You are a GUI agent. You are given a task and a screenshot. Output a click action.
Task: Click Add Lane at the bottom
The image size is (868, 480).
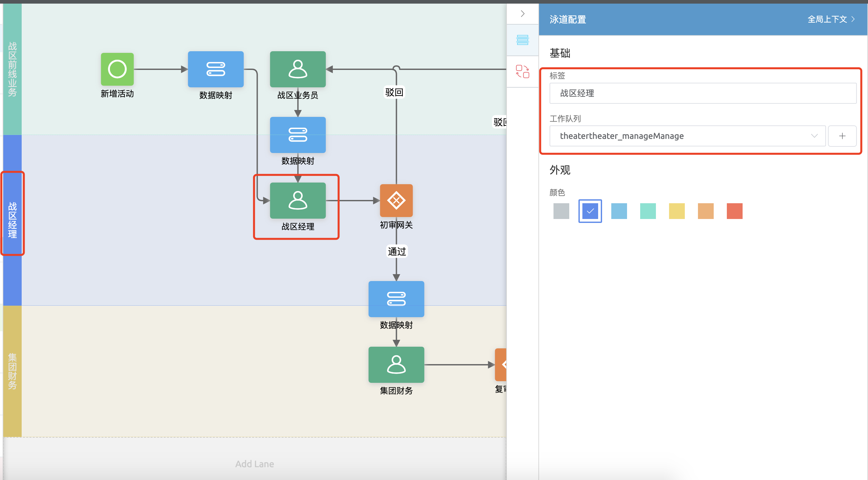pyautogui.click(x=254, y=464)
